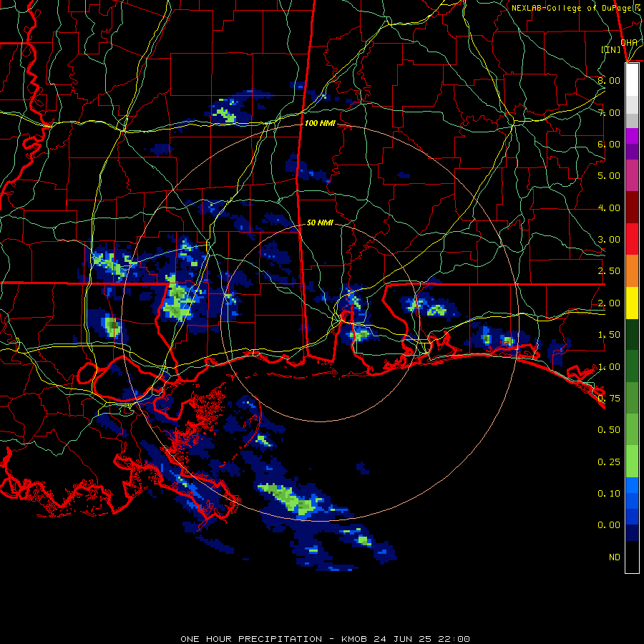Click the 1.50 legend value
The width and height of the screenshot is (644, 644).
pos(609,335)
